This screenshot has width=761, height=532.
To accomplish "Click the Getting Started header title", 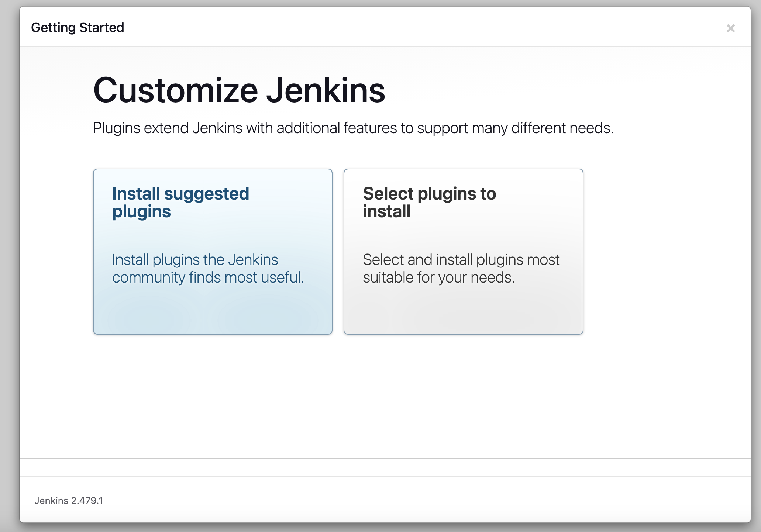I will pos(78,28).
